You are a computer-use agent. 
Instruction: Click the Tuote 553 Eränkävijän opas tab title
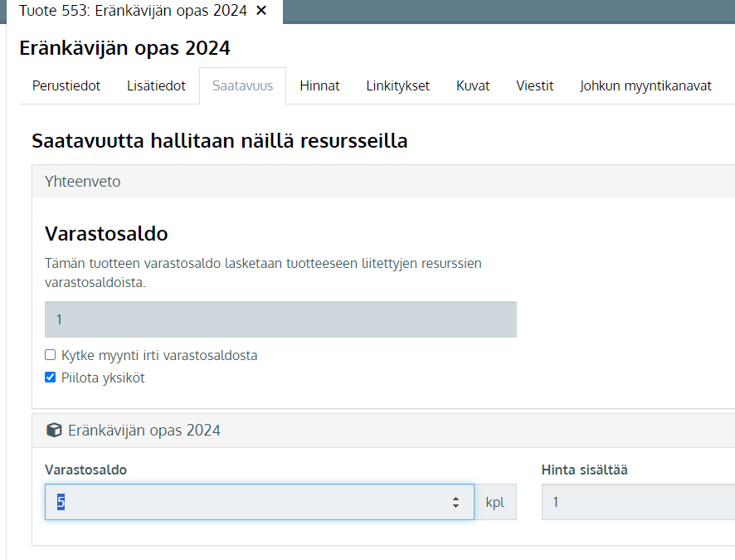[133, 10]
